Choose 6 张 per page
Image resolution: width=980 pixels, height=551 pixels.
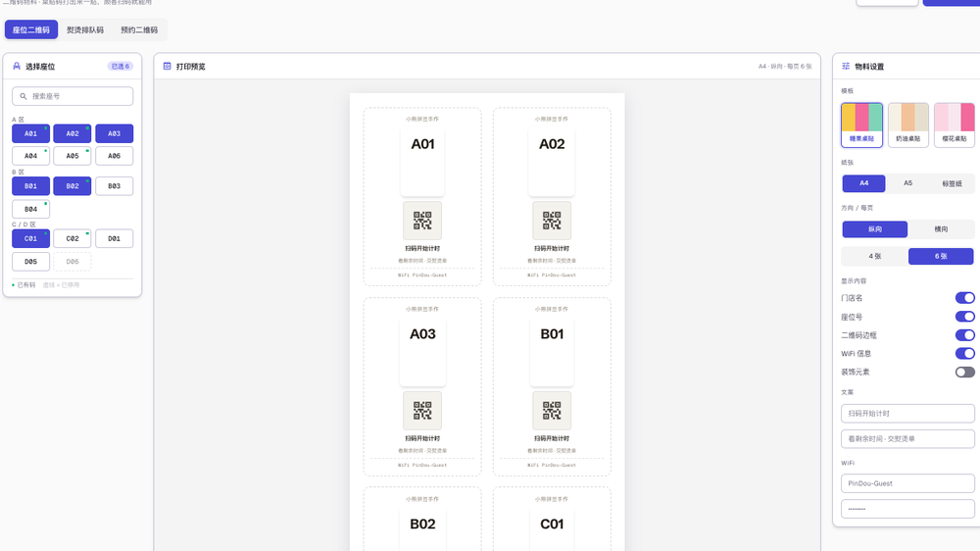[x=941, y=257]
